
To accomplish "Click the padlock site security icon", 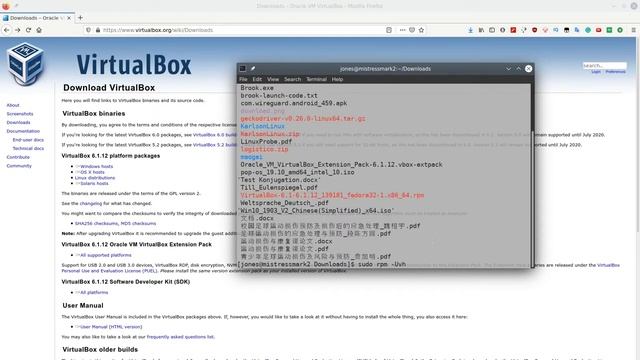I will [x=98, y=30].
